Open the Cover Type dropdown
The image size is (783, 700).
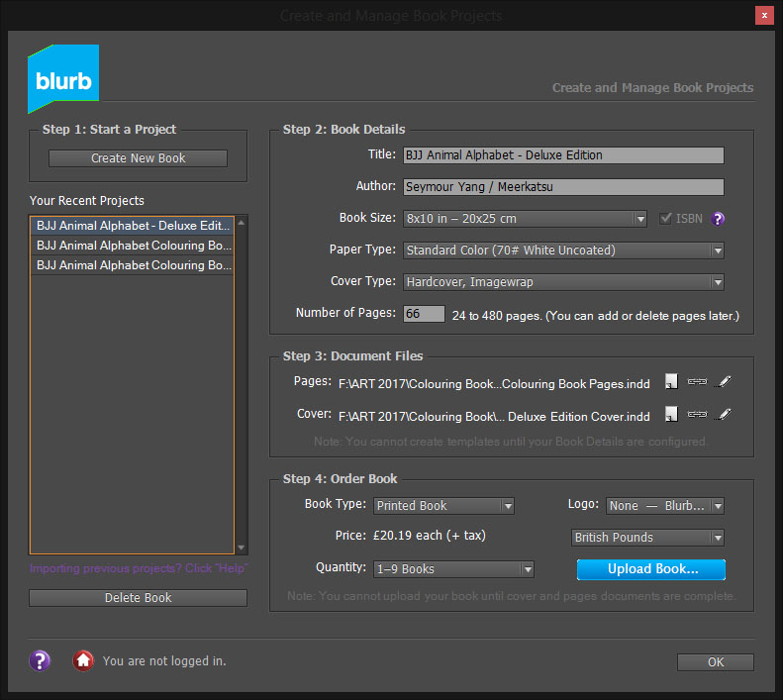click(x=563, y=282)
